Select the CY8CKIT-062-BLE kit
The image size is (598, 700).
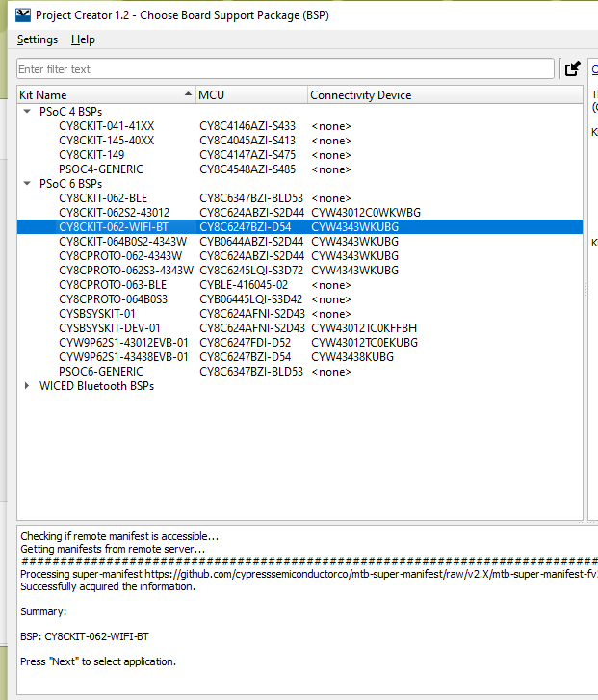click(x=103, y=197)
